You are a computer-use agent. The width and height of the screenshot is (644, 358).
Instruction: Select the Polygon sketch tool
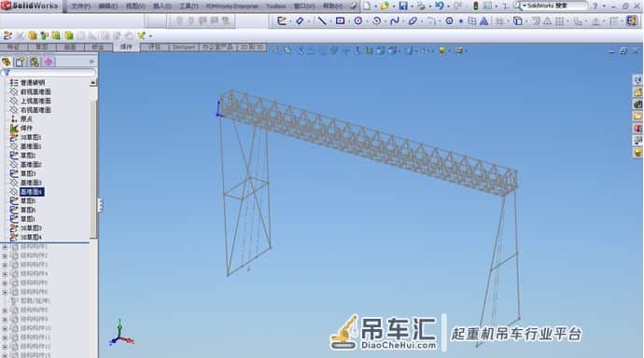449,21
